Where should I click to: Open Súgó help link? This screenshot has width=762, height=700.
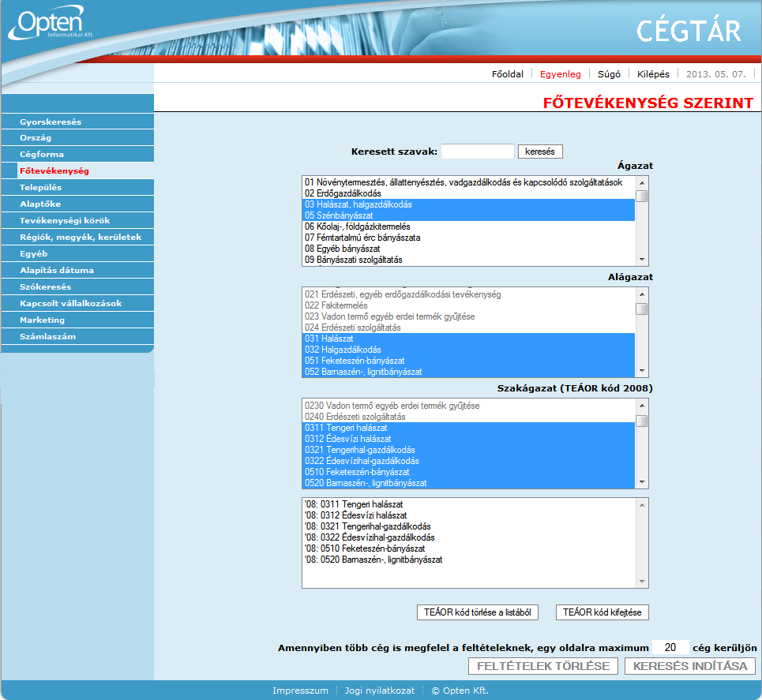pyautogui.click(x=609, y=74)
